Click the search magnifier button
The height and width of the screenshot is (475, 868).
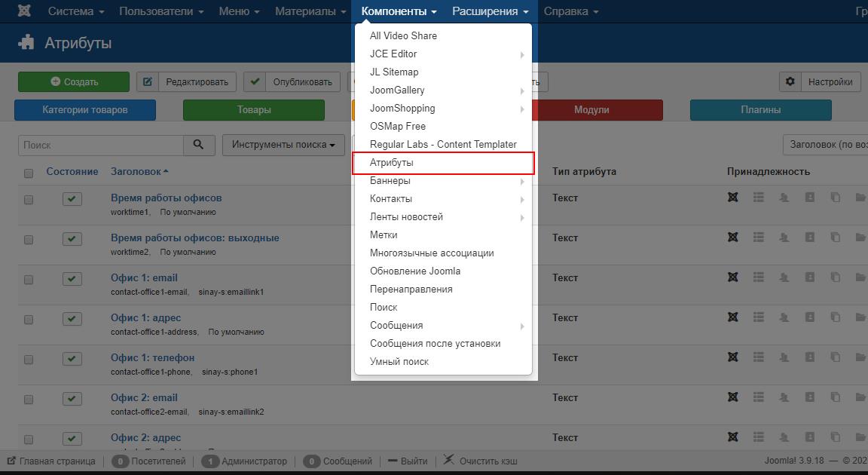point(199,145)
